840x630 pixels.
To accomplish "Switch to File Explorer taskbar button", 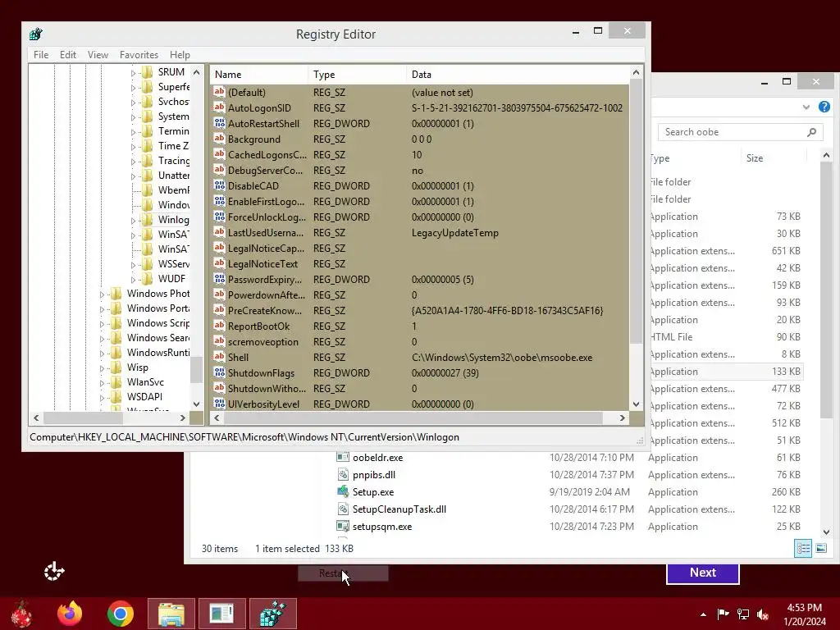I will 171,614.
